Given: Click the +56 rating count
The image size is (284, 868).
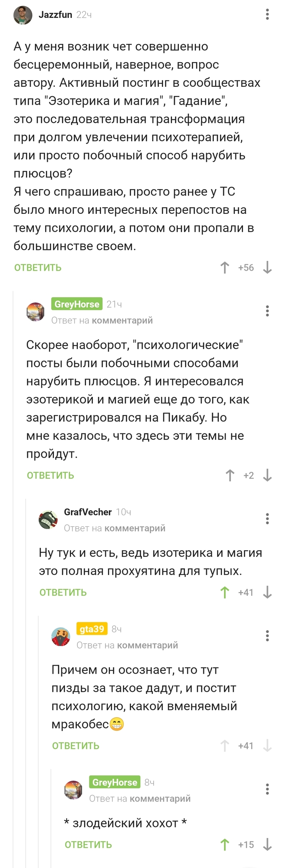Looking at the screenshot, I should pos(245,267).
